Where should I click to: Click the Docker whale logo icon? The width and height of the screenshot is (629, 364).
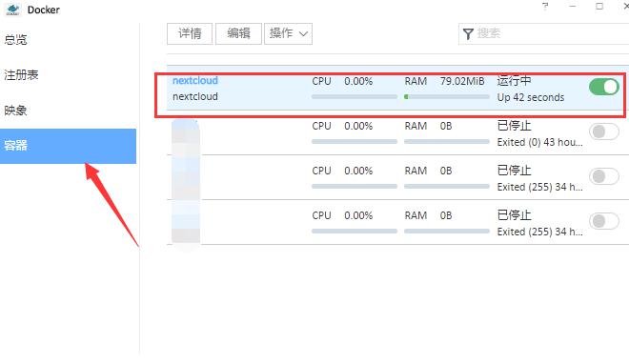tap(12, 10)
